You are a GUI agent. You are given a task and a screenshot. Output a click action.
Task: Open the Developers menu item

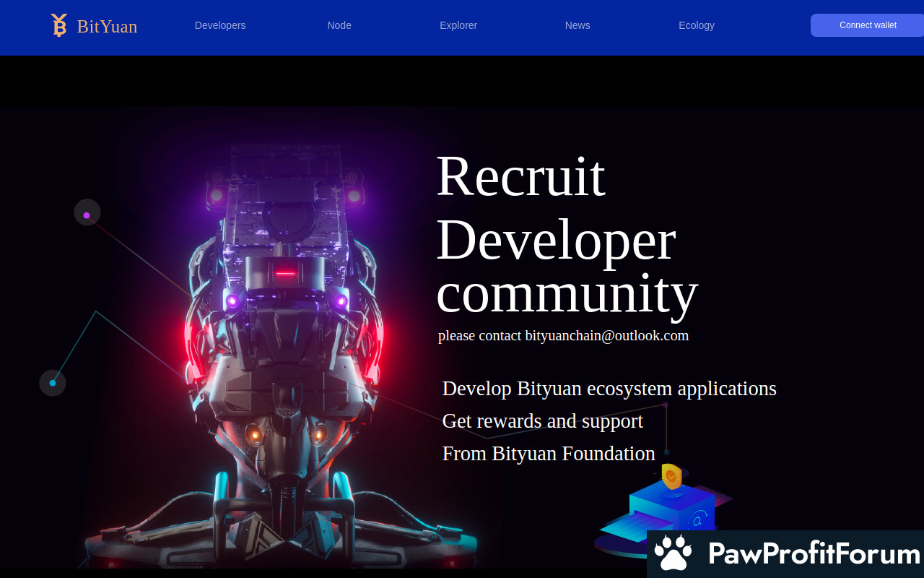pos(220,25)
